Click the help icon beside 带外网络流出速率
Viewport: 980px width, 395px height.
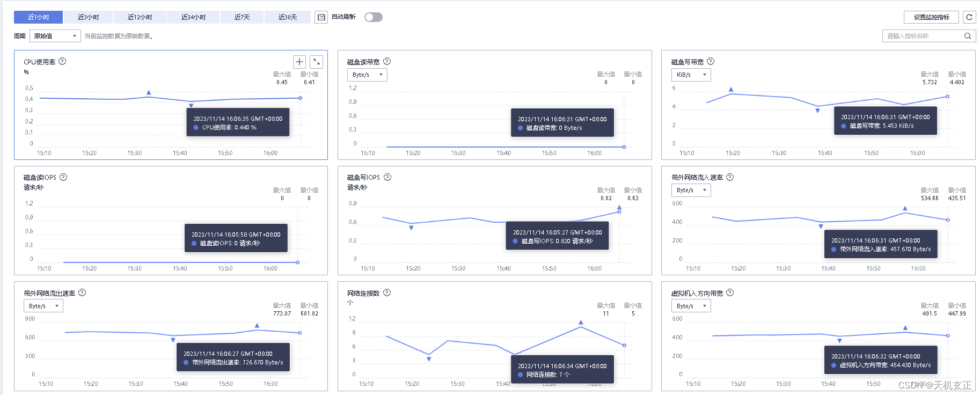tap(82, 292)
